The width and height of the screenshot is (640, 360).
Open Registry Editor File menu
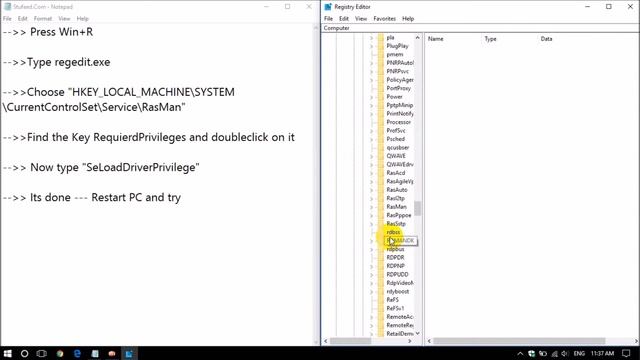[x=329, y=19]
